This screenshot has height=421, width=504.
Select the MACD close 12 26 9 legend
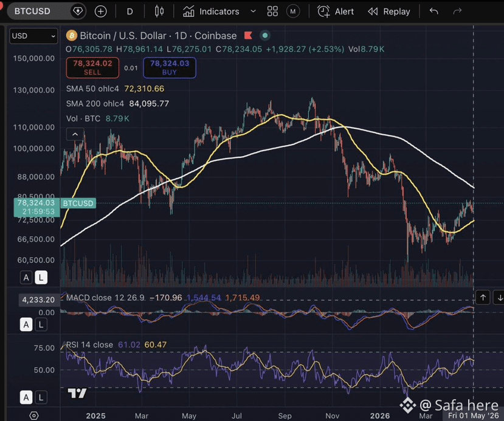[x=105, y=298]
